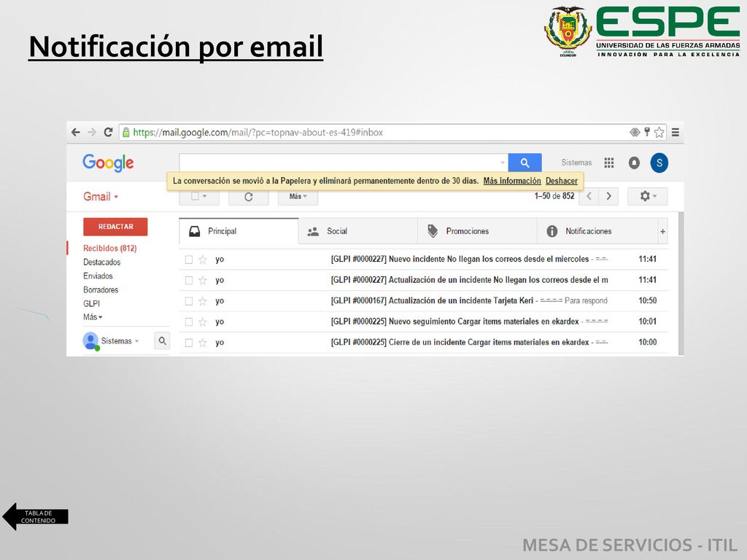747x560 pixels.
Task: Click the blue search magnifier button
Action: coord(525,163)
